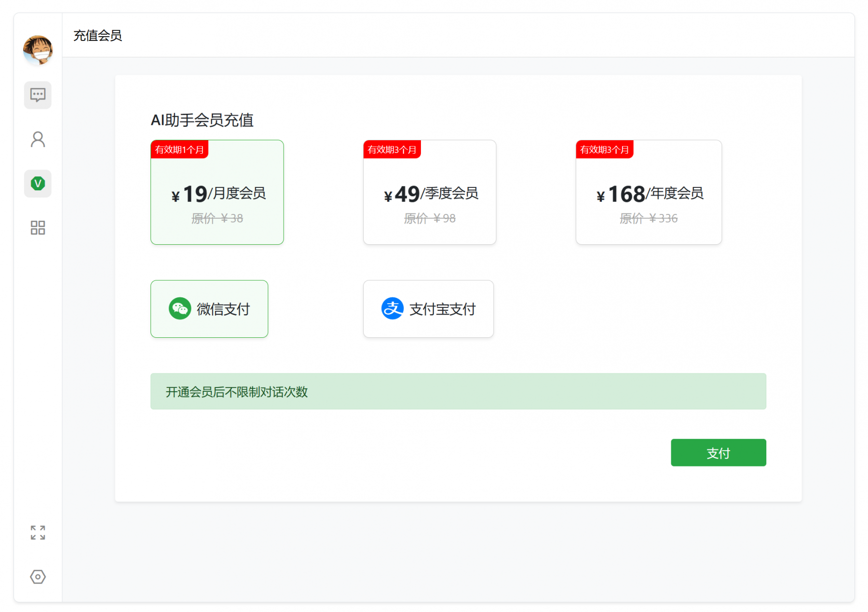This screenshot has width=868, height=612.
Task: Choose 支付宝支付 payment method
Action: (428, 309)
